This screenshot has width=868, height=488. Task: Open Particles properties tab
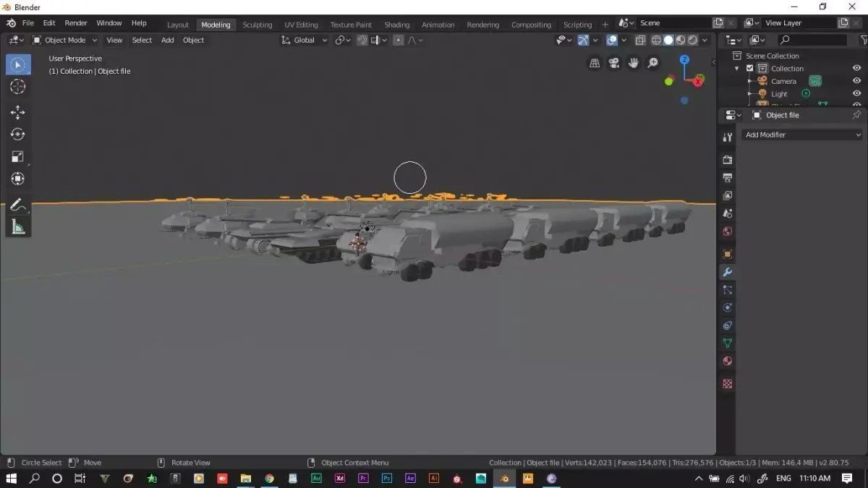[x=728, y=290]
